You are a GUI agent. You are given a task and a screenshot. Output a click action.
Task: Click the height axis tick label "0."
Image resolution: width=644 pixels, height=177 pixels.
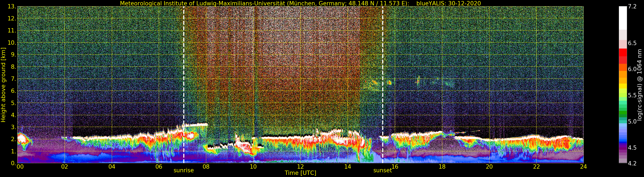pos(14,163)
